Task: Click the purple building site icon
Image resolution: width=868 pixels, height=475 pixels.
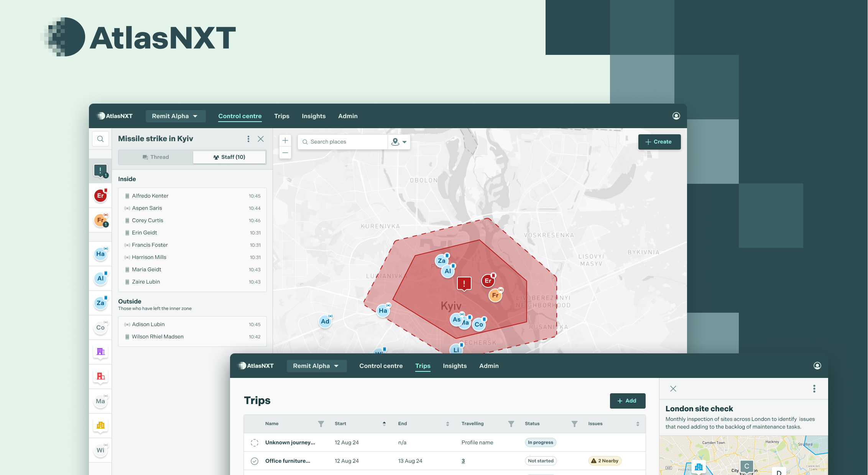Action: pos(100,351)
